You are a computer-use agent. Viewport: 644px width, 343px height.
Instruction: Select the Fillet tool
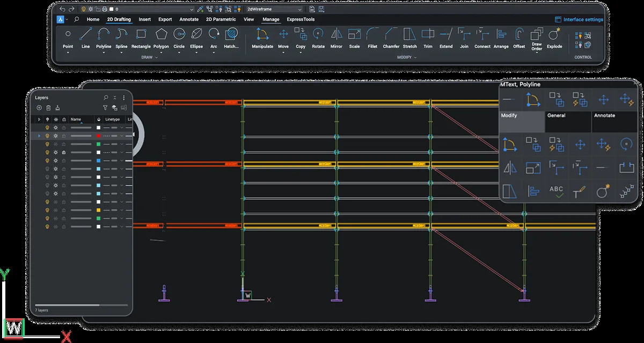(372, 39)
